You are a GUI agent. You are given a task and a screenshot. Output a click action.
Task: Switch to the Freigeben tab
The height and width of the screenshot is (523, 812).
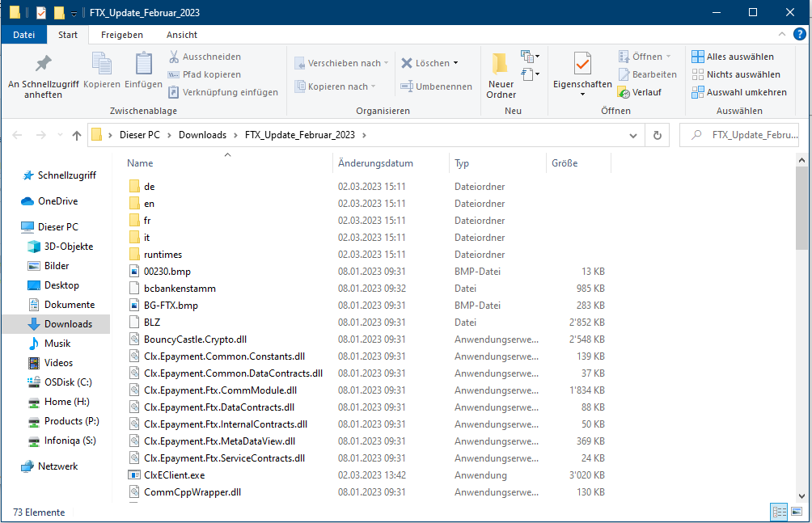(121, 35)
